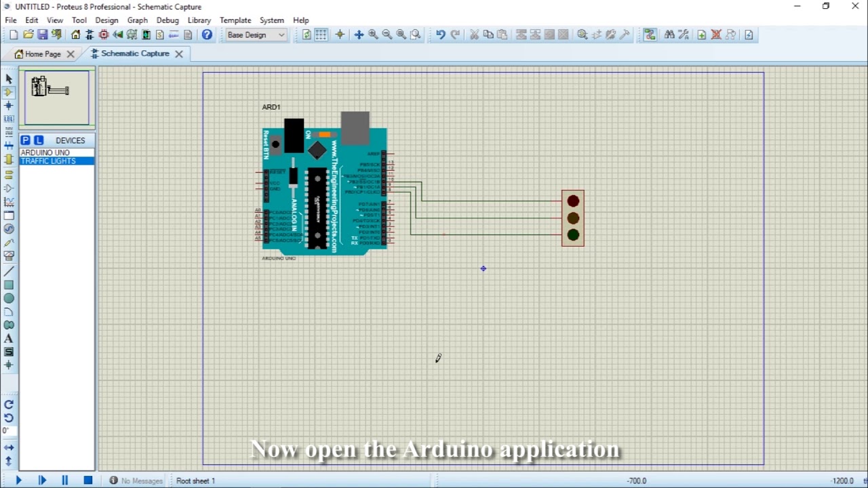The height and width of the screenshot is (488, 868).
Task: Zoom out with the magnifier minus icon
Action: point(387,35)
